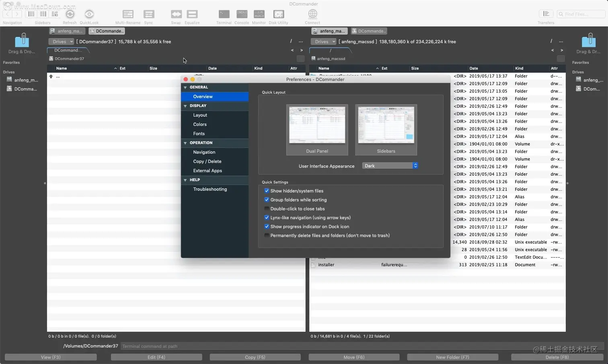Click right sidebar Drag & Drop folder icon
608x364 pixels.
[588, 41]
